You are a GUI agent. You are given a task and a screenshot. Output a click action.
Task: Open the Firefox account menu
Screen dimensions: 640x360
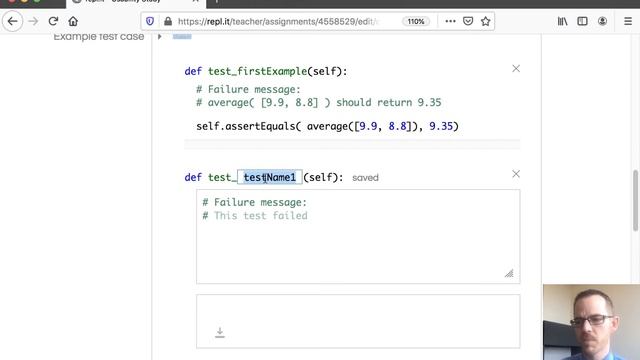point(602,21)
